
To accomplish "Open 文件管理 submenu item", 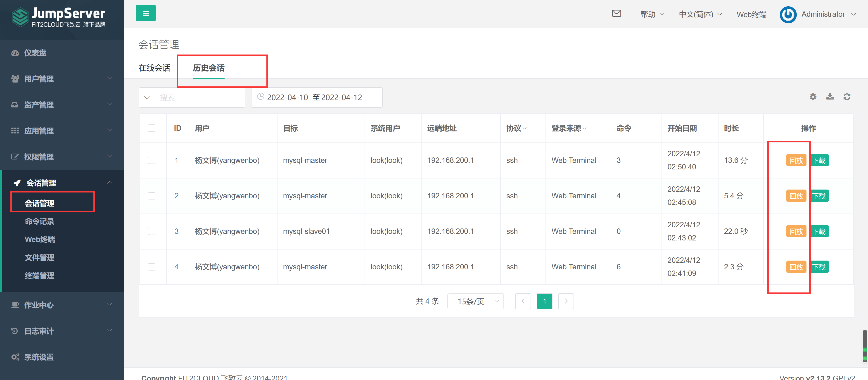I will (39, 258).
